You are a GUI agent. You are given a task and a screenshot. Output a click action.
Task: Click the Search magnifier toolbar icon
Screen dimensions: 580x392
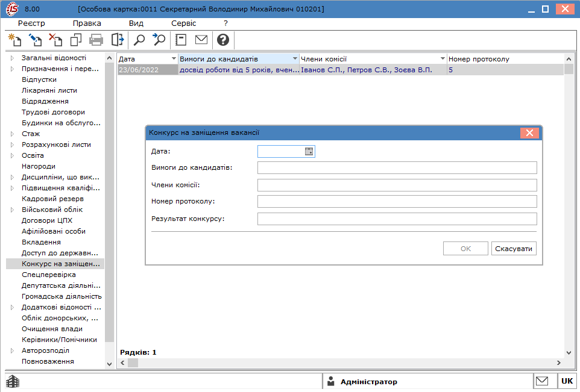pyautogui.click(x=139, y=40)
